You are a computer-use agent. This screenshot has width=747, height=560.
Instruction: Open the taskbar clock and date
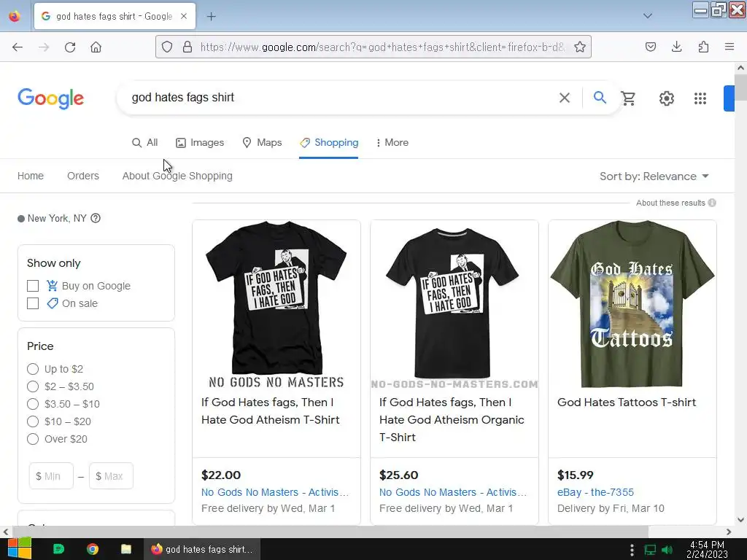(707, 549)
